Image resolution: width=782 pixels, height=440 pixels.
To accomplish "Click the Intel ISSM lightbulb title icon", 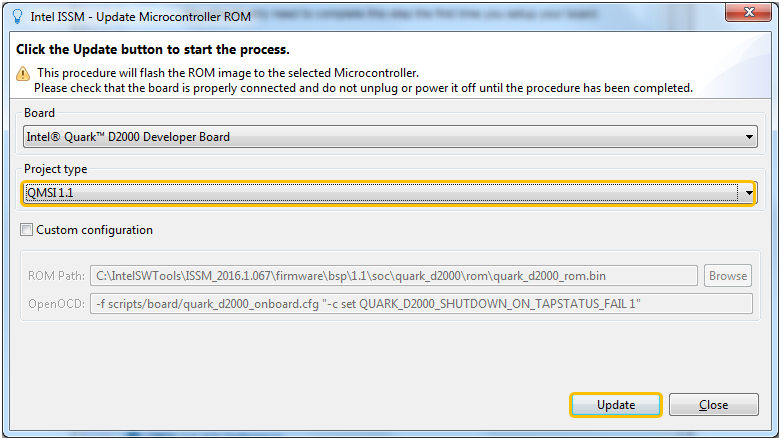I will [17, 16].
